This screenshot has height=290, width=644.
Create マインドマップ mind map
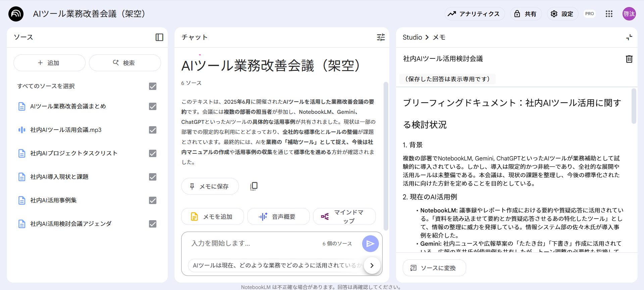[x=344, y=216]
